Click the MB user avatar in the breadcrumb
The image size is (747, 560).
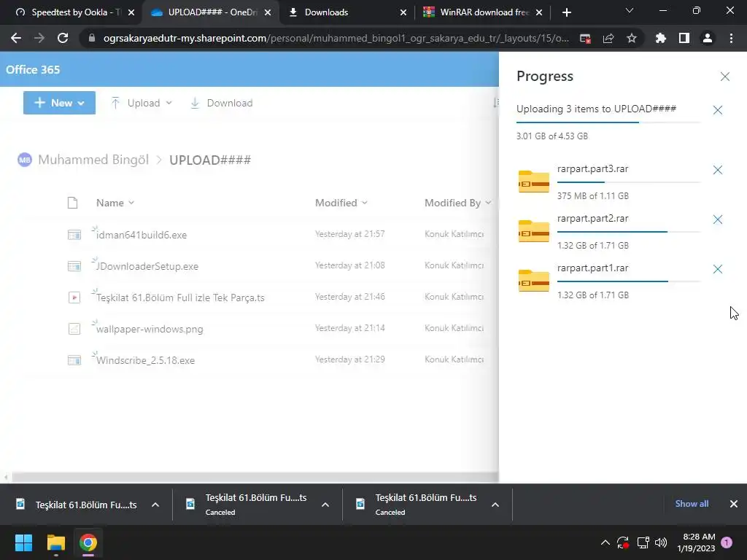click(24, 160)
